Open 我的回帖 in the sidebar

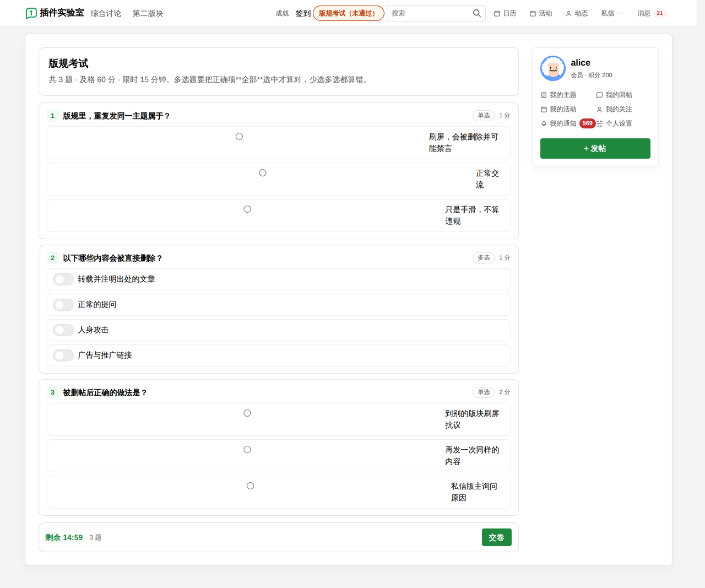tap(614, 95)
